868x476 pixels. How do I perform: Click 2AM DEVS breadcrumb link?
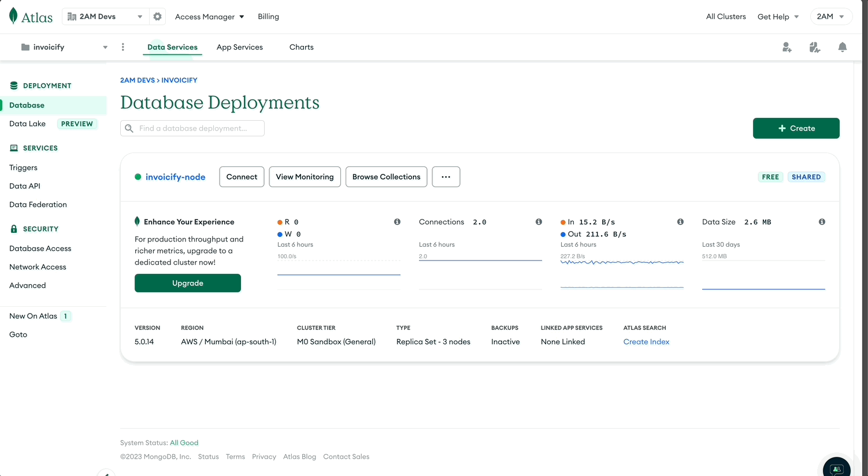pos(138,80)
